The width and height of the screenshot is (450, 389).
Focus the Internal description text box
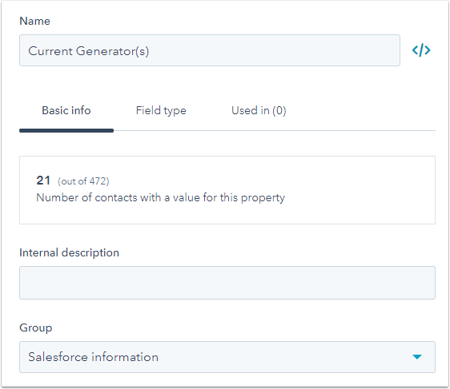[227, 283]
